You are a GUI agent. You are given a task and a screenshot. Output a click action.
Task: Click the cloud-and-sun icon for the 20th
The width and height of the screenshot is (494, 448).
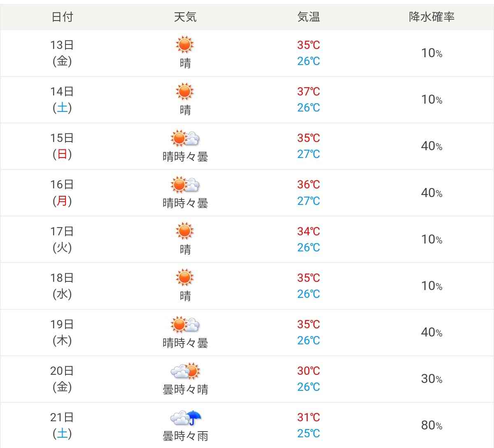point(185,371)
